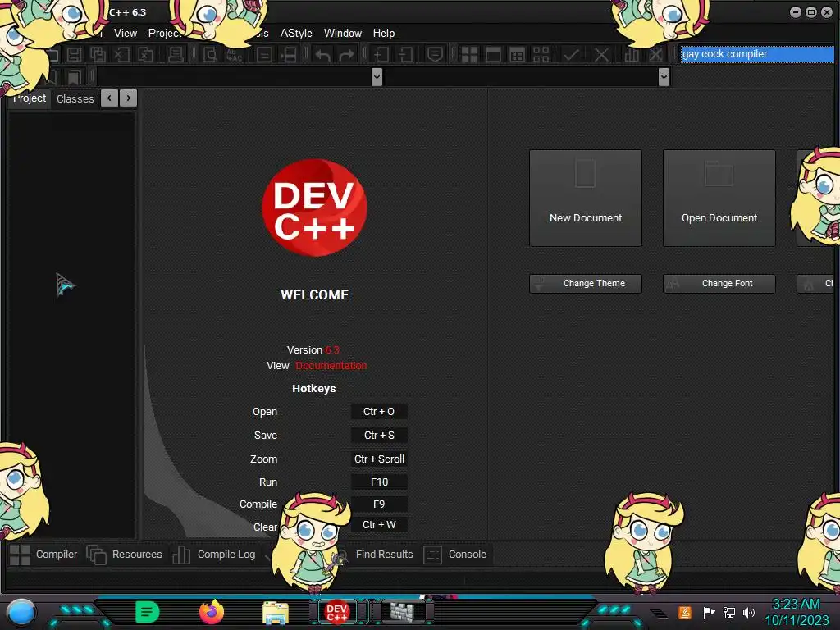Click the icon left of the Undo arrow
Image resolution: width=840 pixels, height=630 pixels.
point(290,54)
